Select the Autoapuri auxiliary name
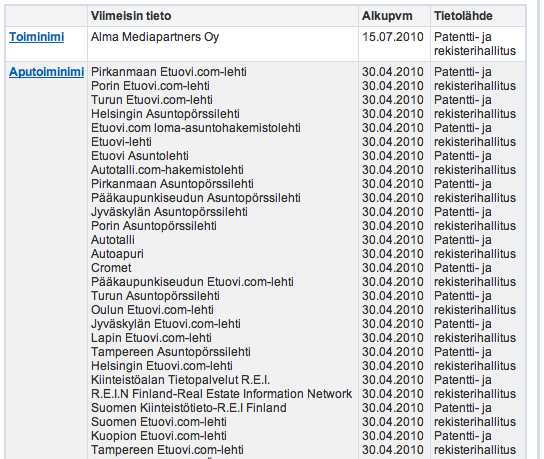Screen dimensions: 544x459 click(x=117, y=254)
